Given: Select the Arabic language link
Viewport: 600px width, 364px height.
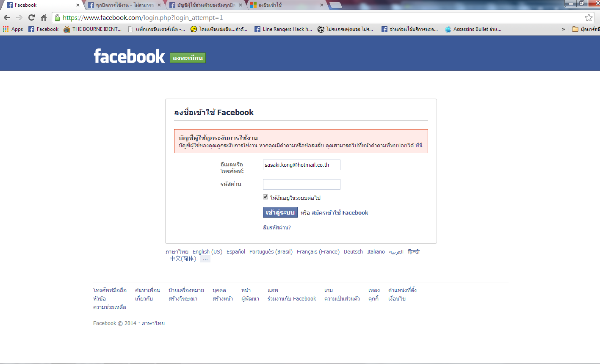Looking at the screenshot, I should tap(396, 252).
